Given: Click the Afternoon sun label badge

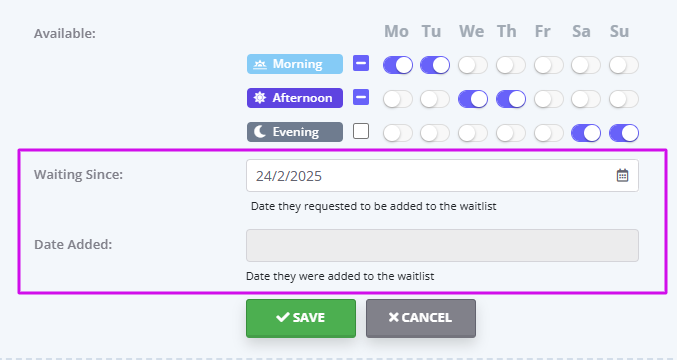Looking at the screenshot, I should [295, 98].
